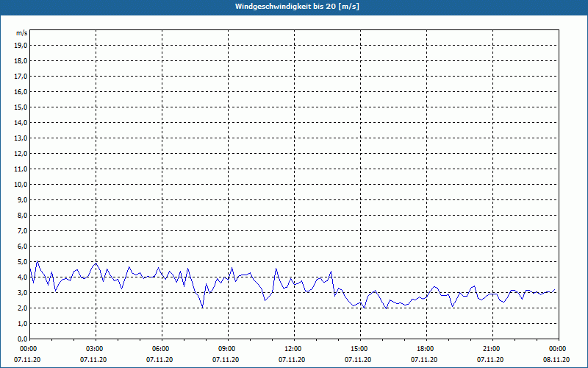This screenshot has height=368, width=588.
Task: Click the 0,0 y-axis label
Action: click(x=22, y=339)
